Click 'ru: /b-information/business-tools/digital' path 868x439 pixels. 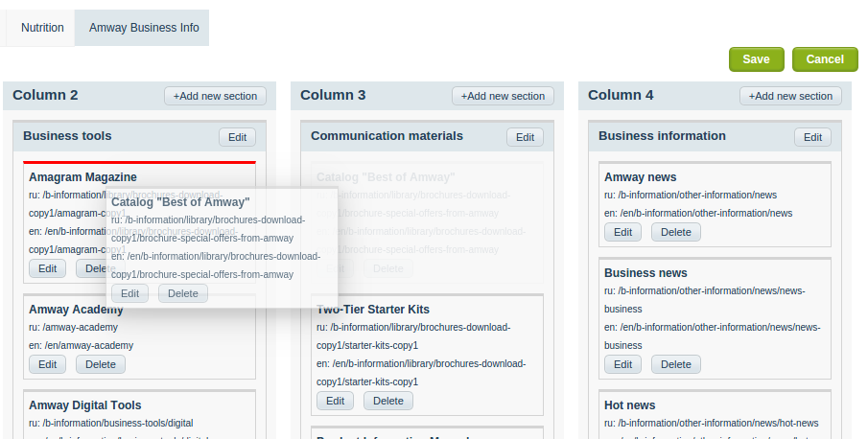[x=110, y=424]
